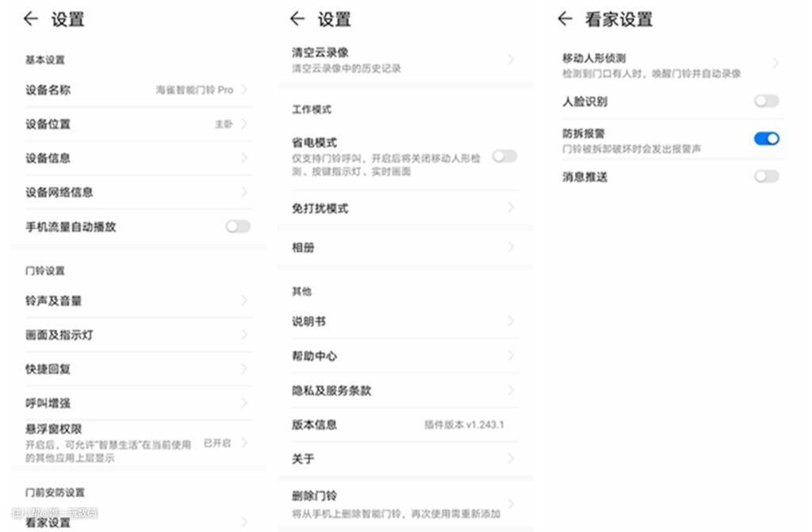
Task: Turn on 人脸识别 face recognition
Action: click(x=766, y=101)
